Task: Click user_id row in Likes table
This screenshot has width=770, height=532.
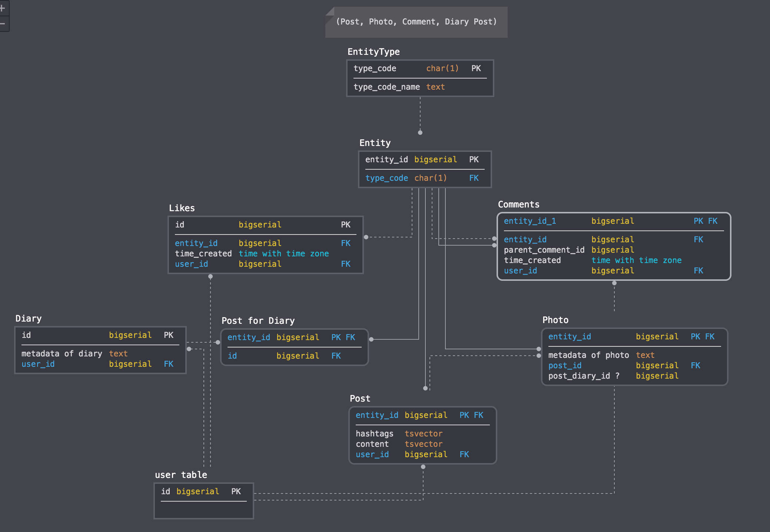Action: pyautogui.click(x=265, y=264)
